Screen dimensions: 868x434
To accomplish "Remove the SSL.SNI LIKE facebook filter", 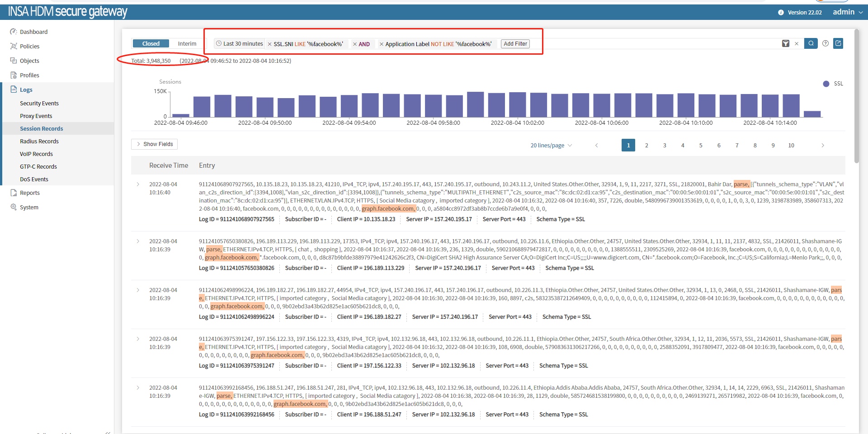I will click(270, 44).
